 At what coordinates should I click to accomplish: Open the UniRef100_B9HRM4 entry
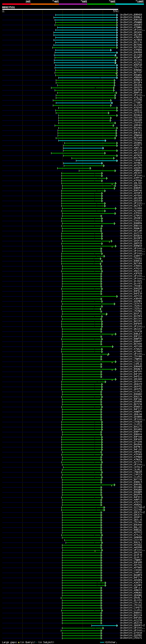(131, 223)
